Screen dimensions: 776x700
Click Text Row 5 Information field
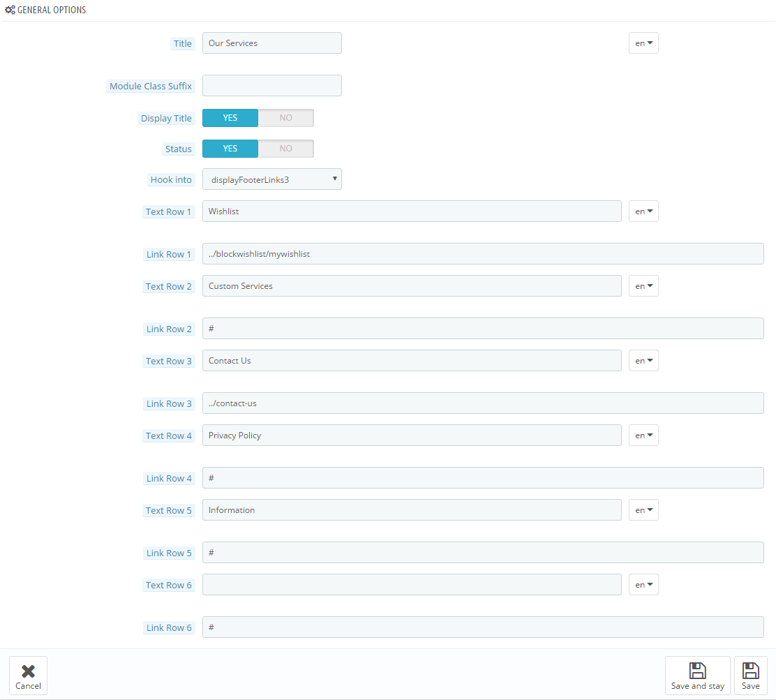point(412,510)
